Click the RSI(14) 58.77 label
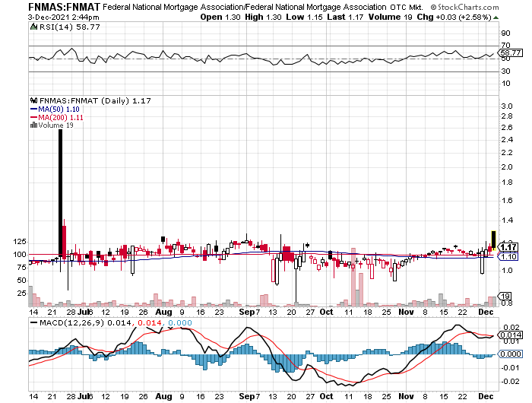The image size is (532, 403). [70, 27]
